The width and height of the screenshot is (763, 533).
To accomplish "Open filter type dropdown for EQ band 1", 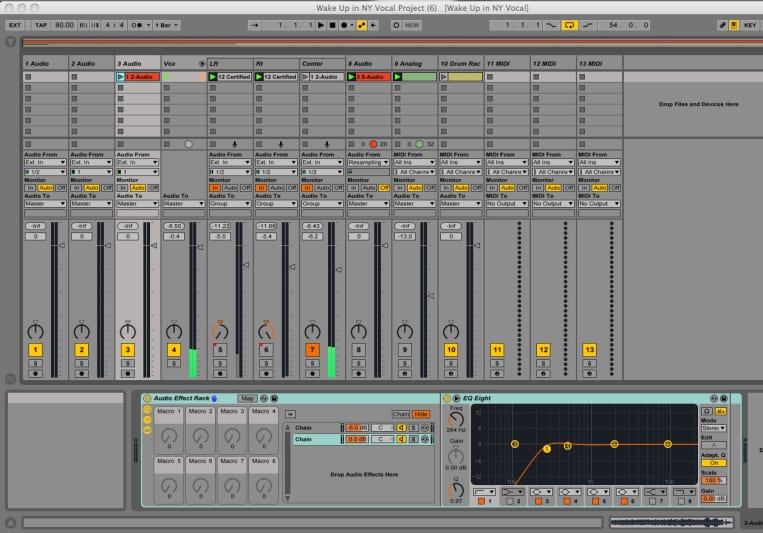I will 484,492.
